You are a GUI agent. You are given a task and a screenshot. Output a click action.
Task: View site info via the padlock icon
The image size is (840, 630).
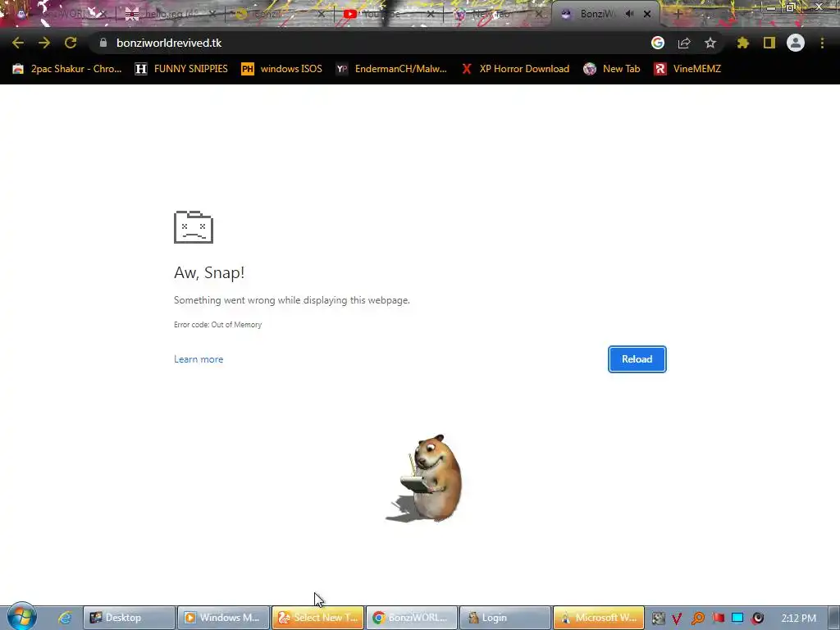103,43
